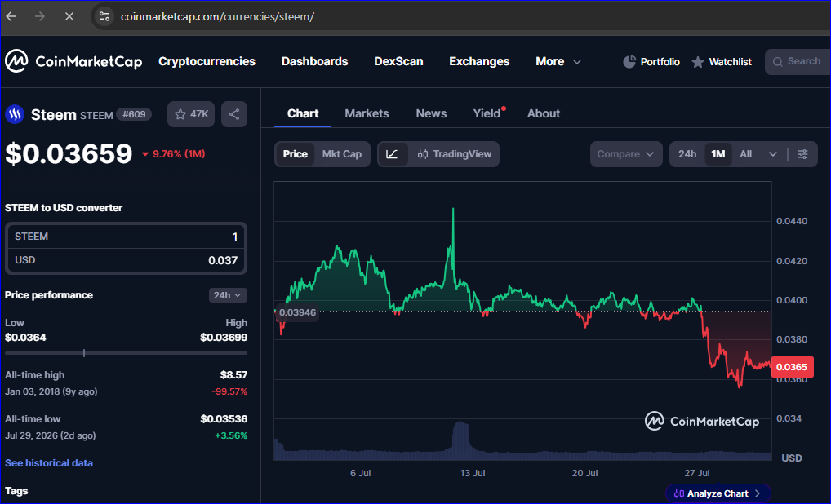This screenshot has width=831, height=504.
Task: Open the Markets tab
Action: click(367, 113)
